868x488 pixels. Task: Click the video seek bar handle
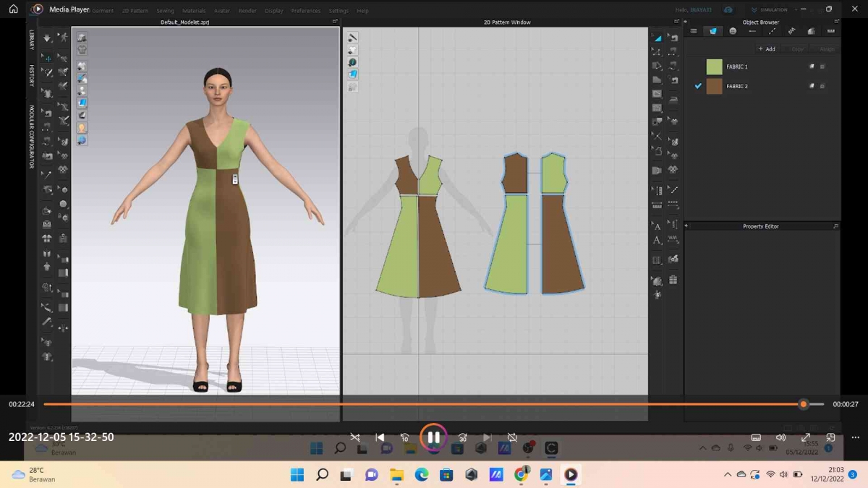[x=803, y=404]
